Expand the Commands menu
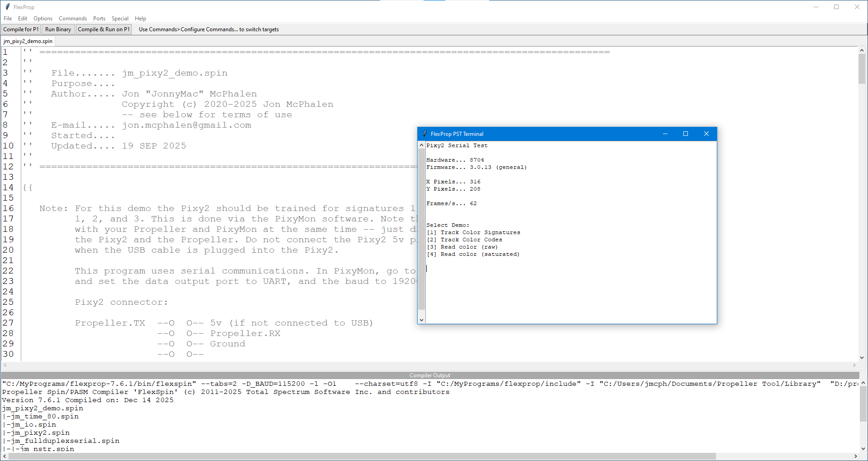The height and width of the screenshot is (461, 868). (73, 19)
